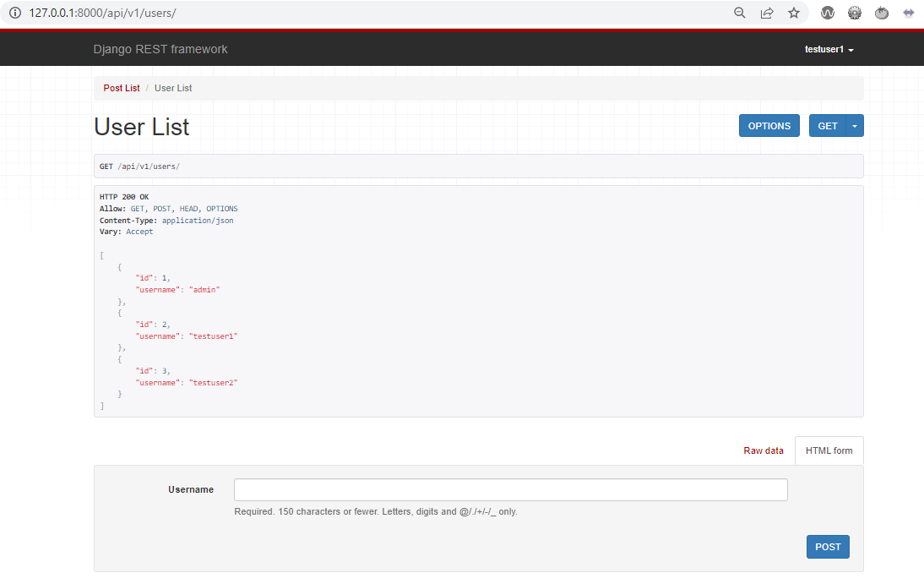Viewport: 924px width, 584px height.
Task: Click the Vary: Accept header line
Action: click(126, 232)
